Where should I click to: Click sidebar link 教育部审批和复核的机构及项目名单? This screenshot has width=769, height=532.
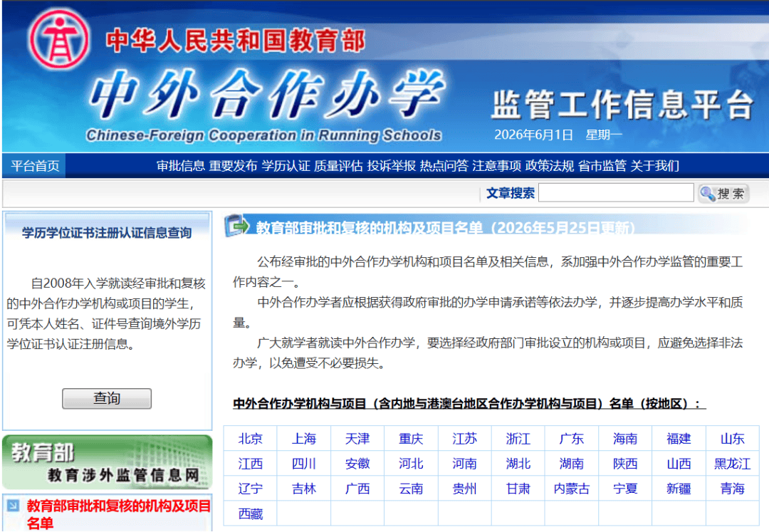118,514
